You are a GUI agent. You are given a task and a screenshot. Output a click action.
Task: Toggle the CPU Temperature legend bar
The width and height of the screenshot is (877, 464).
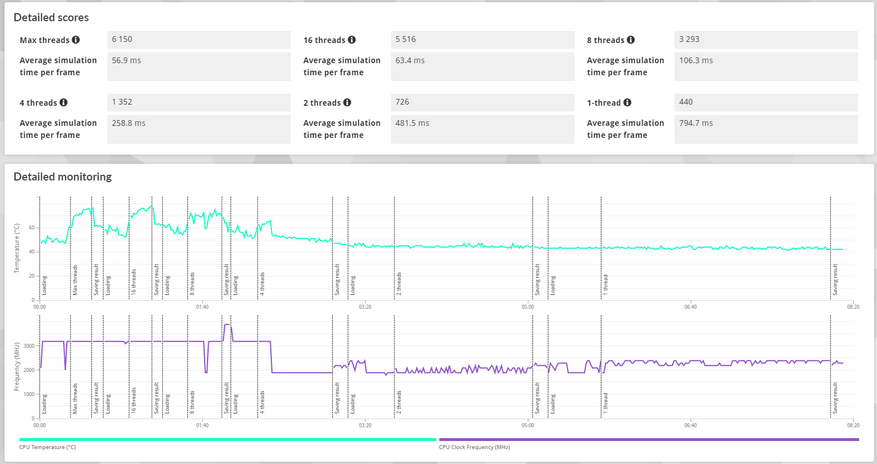click(x=228, y=439)
